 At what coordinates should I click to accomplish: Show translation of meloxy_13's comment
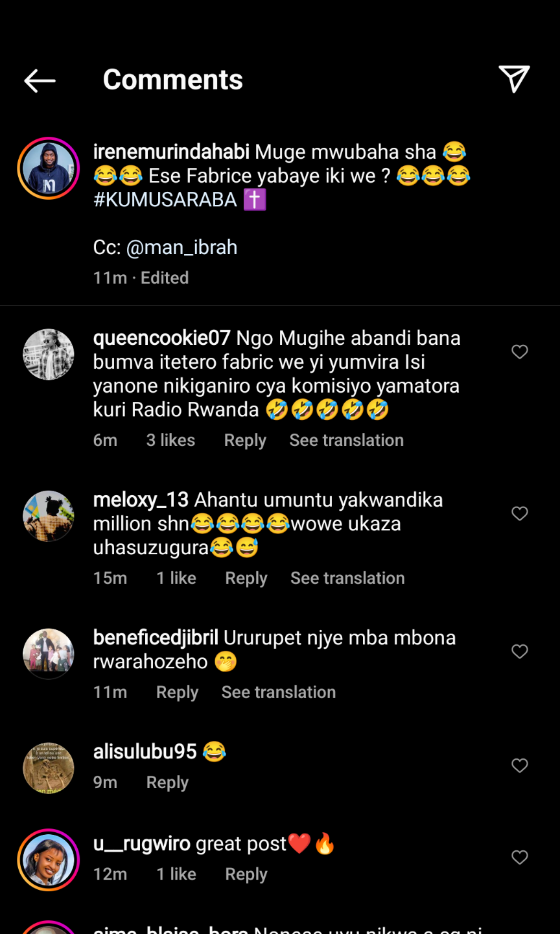(x=347, y=578)
